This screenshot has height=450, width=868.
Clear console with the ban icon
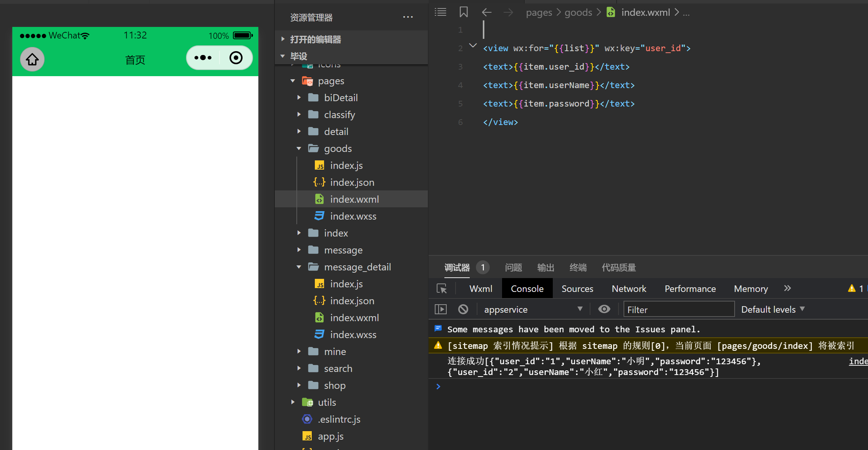pyautogui.click(x=463, y=309)
